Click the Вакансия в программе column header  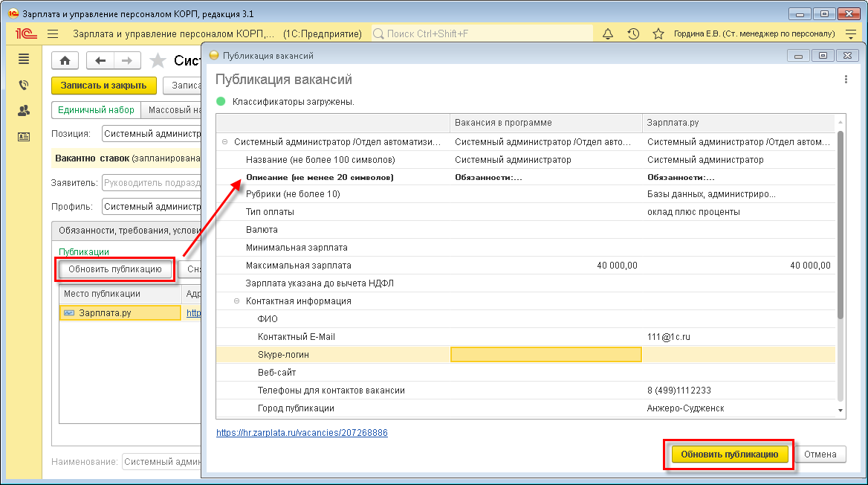(545, 123)
